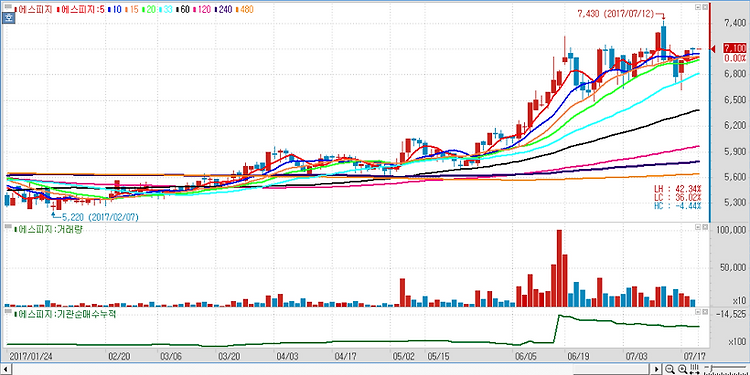
Task: Collapse the 거래량 volume pane arrow button
Action: 697,228
